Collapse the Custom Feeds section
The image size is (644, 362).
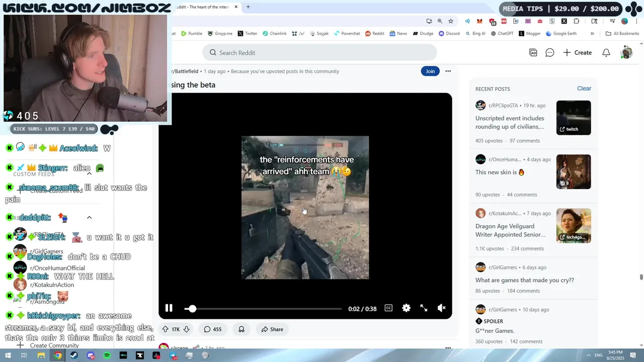[89, 173]
